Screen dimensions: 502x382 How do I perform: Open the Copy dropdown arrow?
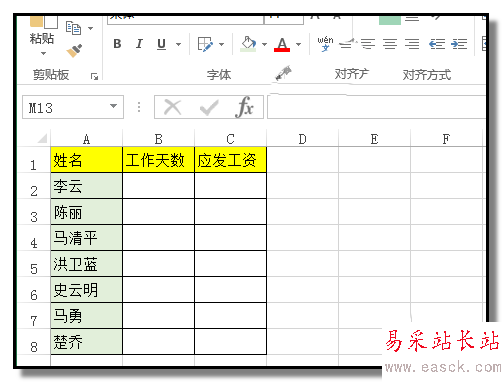click(90, 28)
